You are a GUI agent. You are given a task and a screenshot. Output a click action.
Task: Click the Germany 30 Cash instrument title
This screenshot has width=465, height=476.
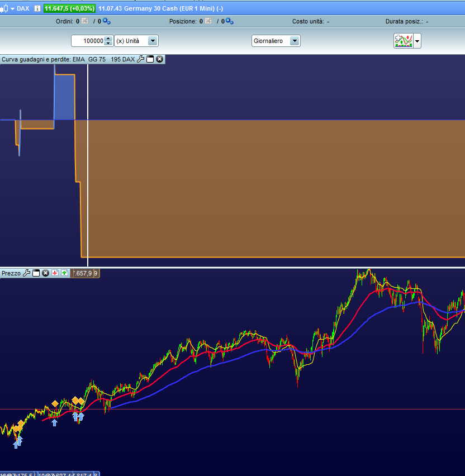click(x=160, y=8)
